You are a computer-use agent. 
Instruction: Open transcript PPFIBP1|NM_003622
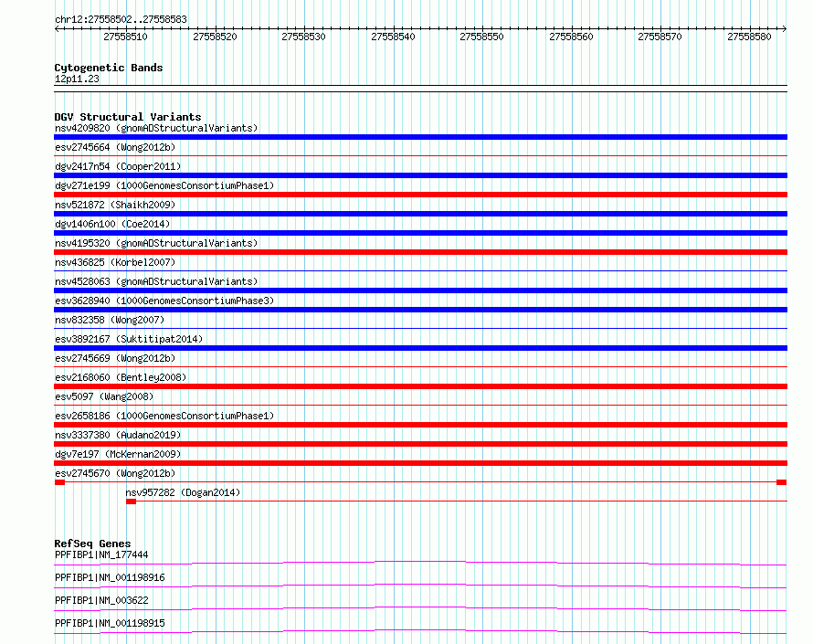[101, 600]
